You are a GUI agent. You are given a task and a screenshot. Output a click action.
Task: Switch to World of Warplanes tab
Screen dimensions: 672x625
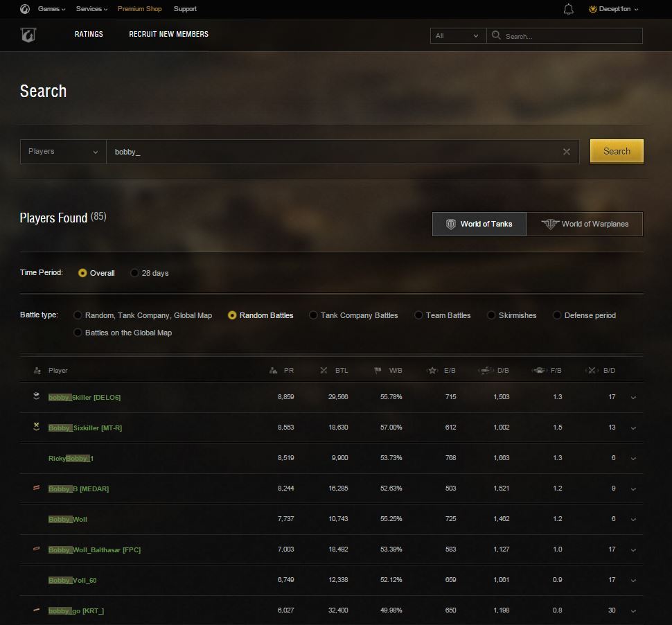pos(585,224)
